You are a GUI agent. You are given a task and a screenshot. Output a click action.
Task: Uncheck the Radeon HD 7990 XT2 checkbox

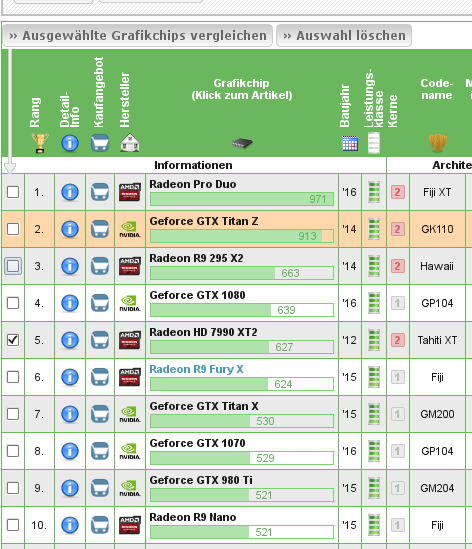point(13,340)
